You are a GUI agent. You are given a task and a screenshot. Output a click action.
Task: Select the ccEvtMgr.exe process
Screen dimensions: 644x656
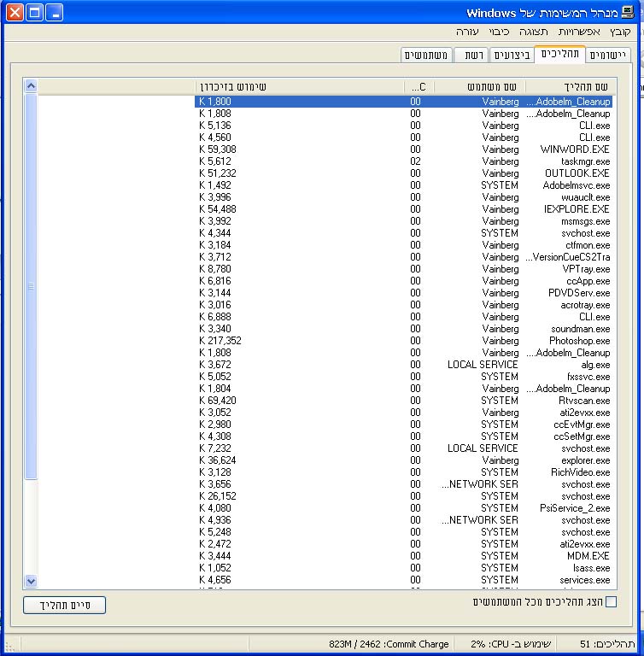tap(403, 425)
